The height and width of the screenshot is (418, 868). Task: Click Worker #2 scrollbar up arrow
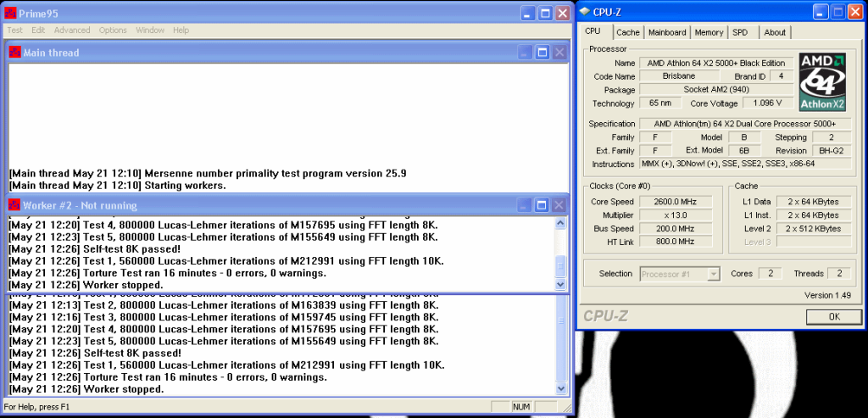[x=560, y=222]
